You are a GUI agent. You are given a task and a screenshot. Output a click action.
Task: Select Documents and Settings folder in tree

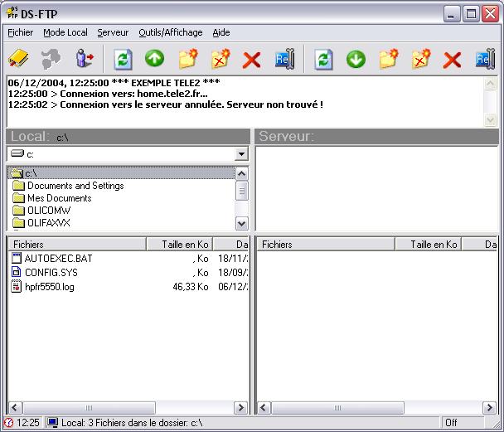pos(75,186)
